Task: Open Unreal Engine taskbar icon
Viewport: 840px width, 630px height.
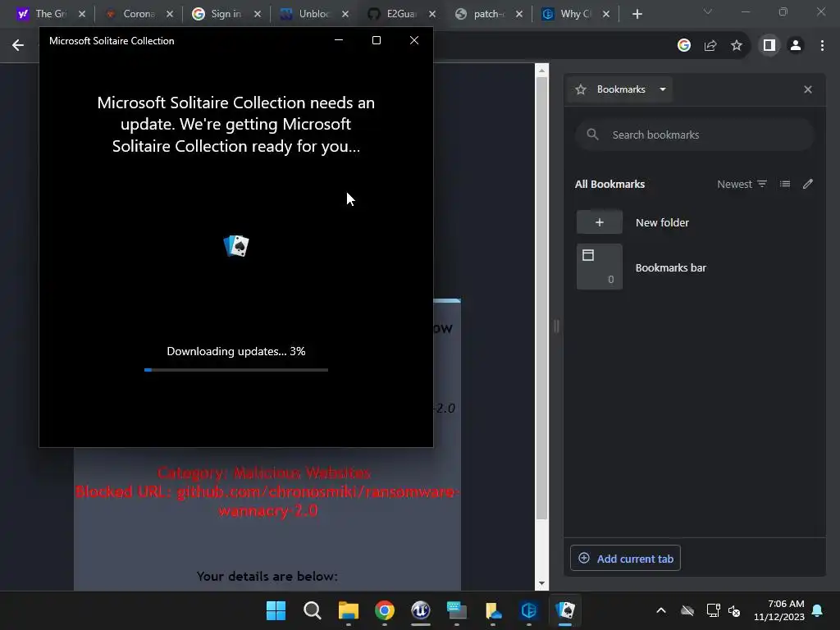Action: point(421,610)
